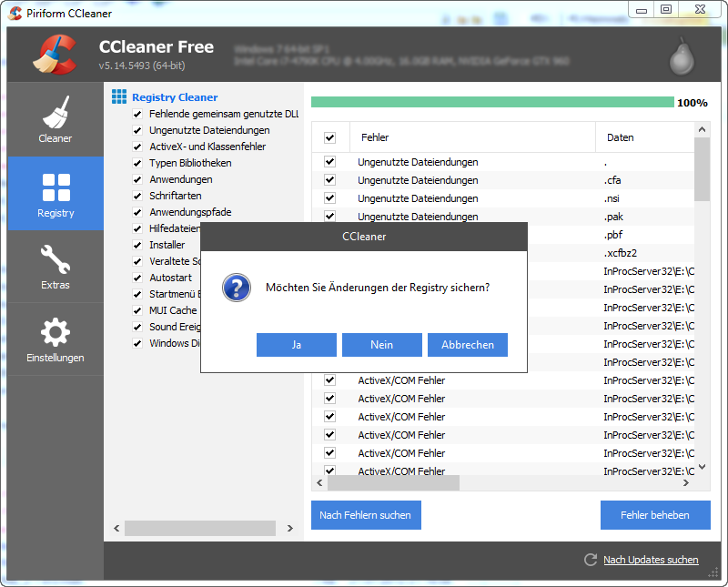
Task: Sort by the Daten column header
Action: pos(620,137)
